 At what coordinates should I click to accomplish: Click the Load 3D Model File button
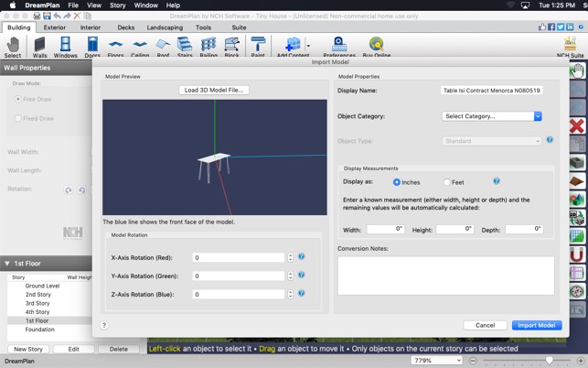214,90
